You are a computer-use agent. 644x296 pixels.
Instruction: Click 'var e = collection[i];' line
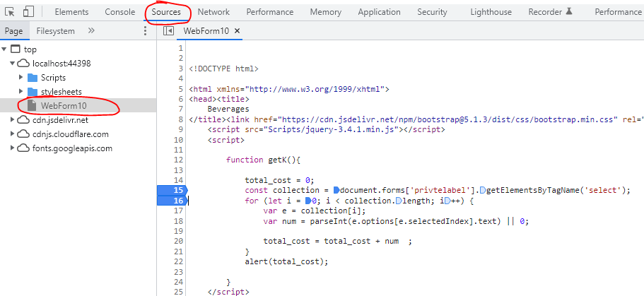click(x=314, y=211)
